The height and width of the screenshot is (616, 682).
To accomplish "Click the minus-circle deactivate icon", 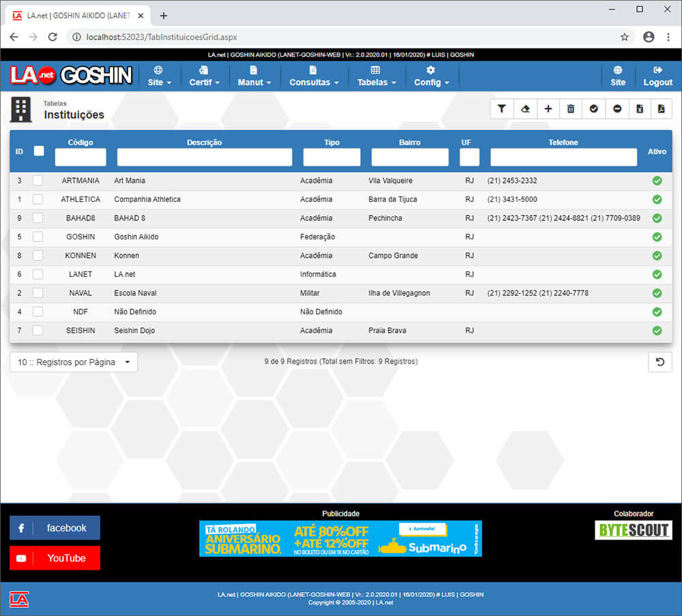I will (617, 109).
